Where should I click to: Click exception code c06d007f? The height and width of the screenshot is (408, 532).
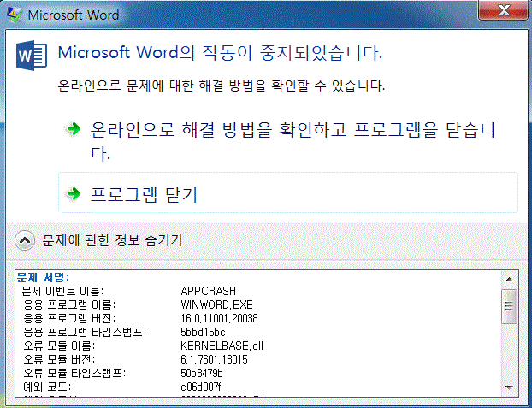pos(201,387)
